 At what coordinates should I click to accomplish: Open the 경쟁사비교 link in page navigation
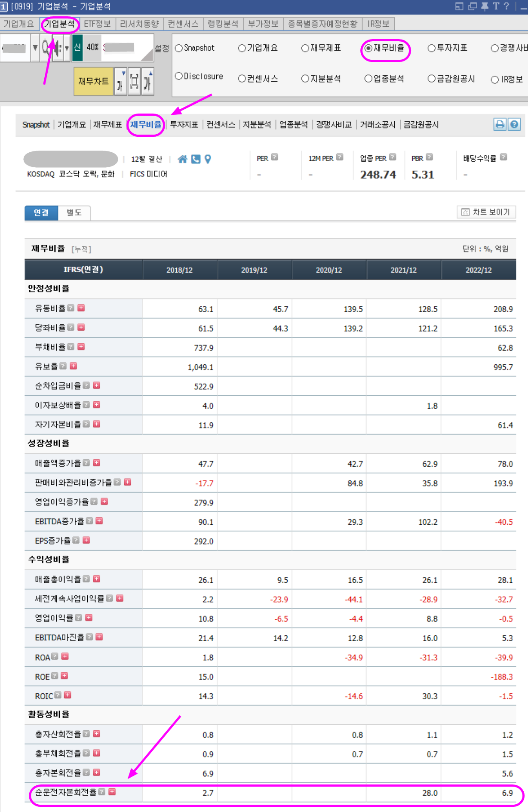334,125
